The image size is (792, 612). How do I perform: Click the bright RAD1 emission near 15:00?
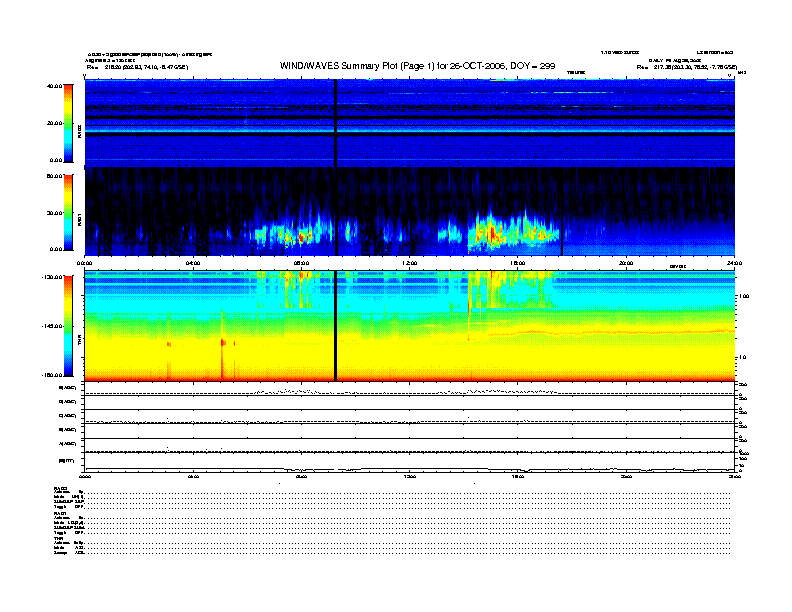pyautogui.click(x=492, y=233)
